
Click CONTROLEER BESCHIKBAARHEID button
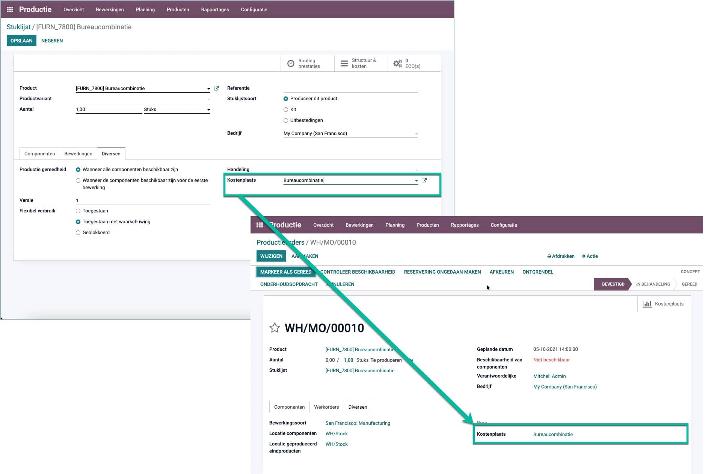click(x=358, y=272)
